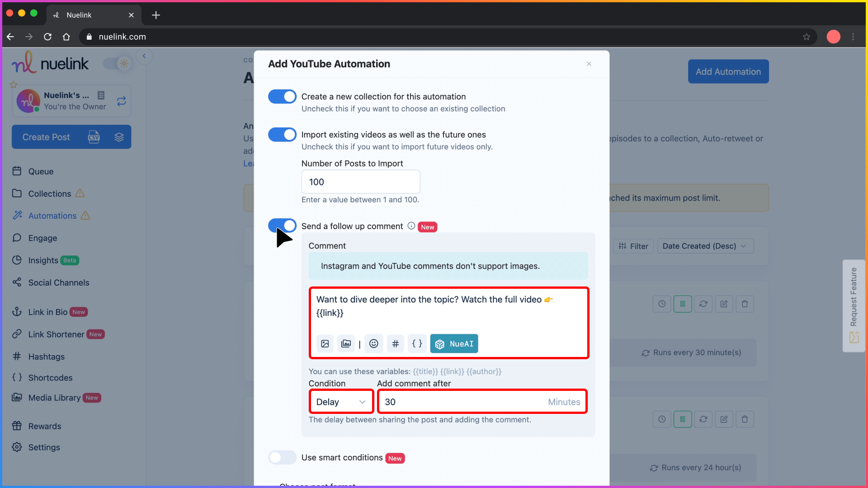The height and width of the screenshot is (488, 868).
Task: Open the emoji picker in comment editor
Action: [x=374, y=344]
